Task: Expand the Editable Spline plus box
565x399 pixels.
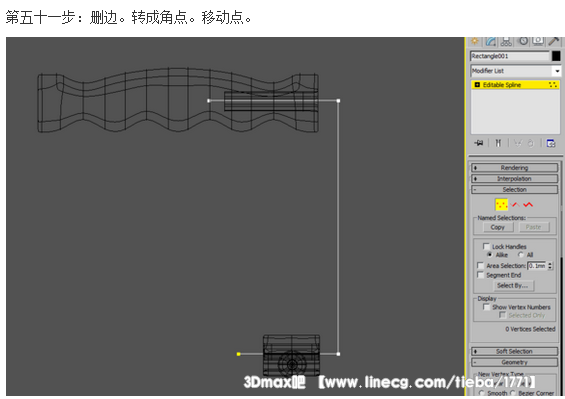Action: (x=477, y=85)
